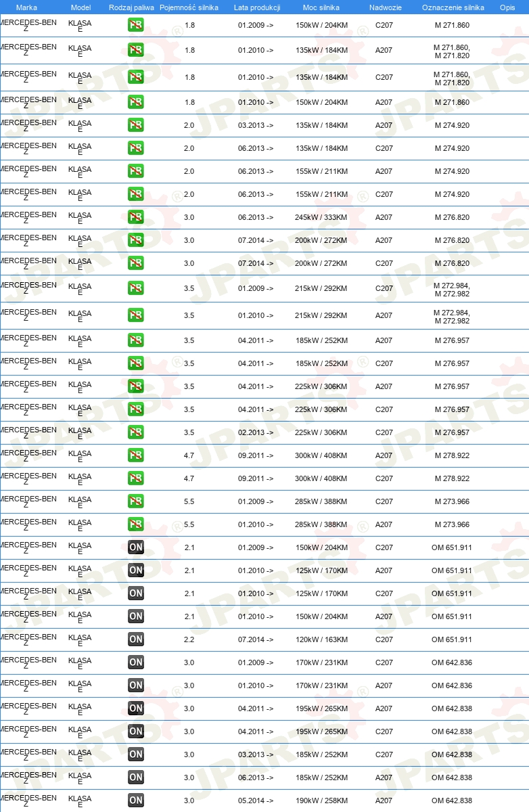The width and height of the screenshot is (529, 812).
Task: Select the ON icon for 2.1 125kW C207
Action: [136, 593]
